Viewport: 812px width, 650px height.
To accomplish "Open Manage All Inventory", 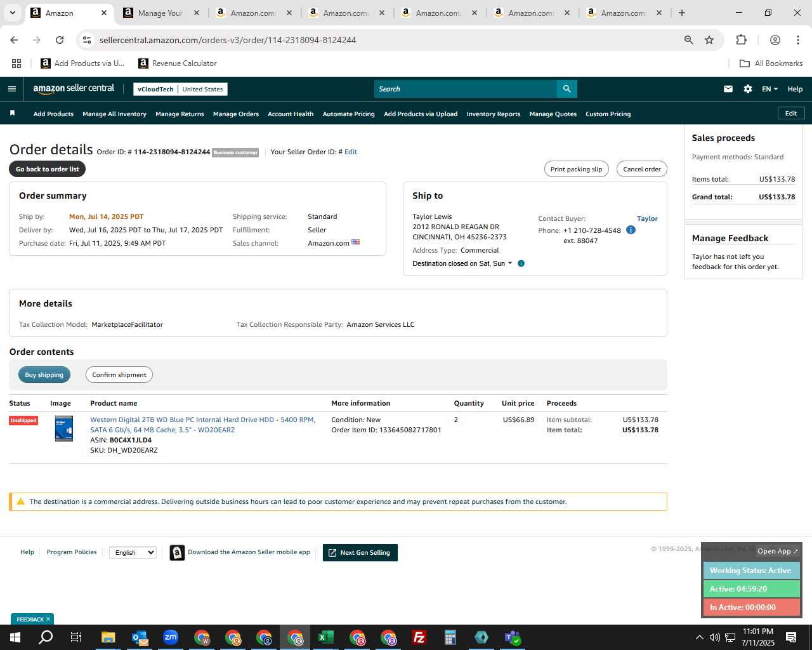I will pyautogui.click(x=114, y=114).
